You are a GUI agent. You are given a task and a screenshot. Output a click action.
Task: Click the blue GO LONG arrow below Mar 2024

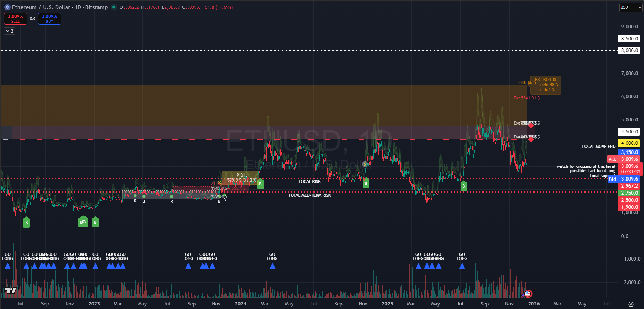pyautogui.click(x=272, y=266)
